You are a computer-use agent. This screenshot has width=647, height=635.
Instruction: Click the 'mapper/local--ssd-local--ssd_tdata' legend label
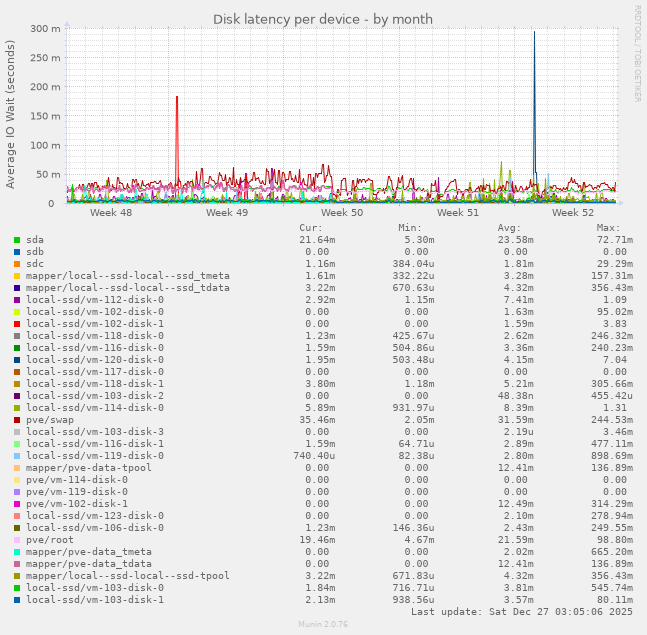point(128,288)
